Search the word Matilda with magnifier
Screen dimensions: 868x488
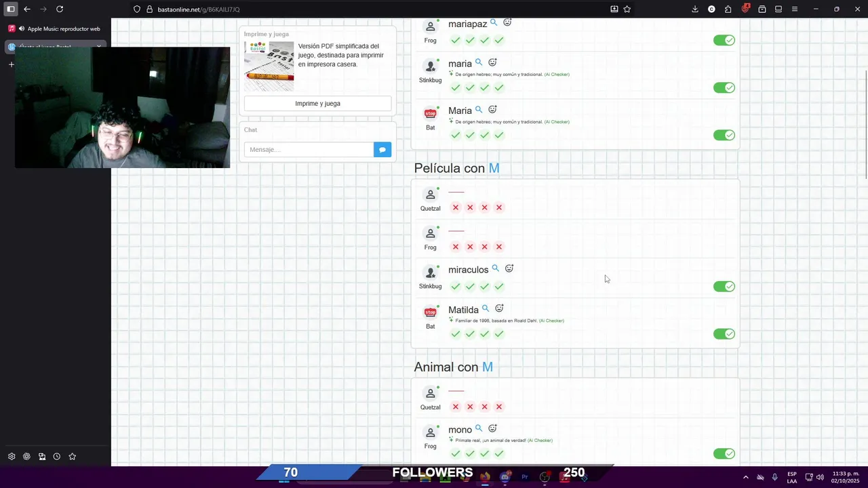click(x=486, y=308)
